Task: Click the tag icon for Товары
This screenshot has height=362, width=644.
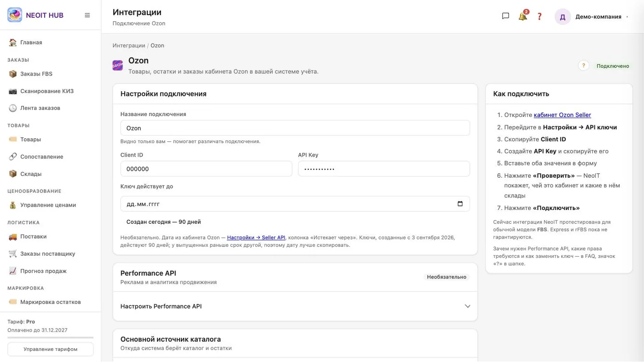Action: (13, 140)
